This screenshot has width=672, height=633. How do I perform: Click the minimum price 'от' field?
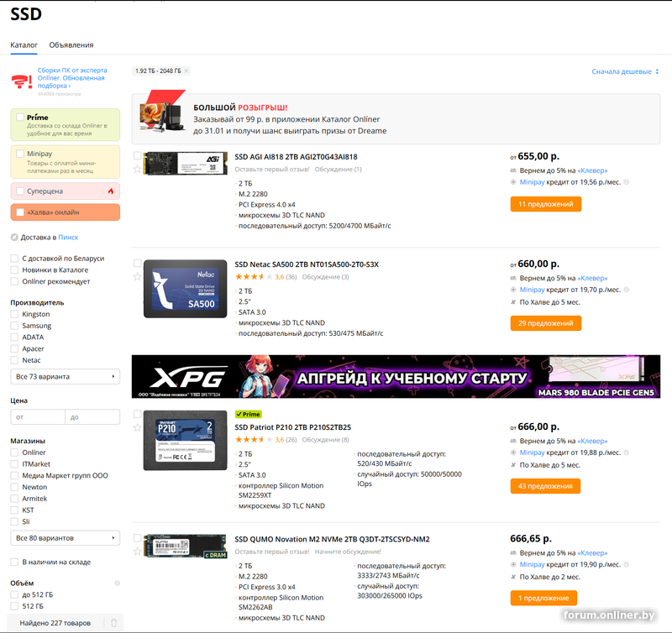pos(38,416)
